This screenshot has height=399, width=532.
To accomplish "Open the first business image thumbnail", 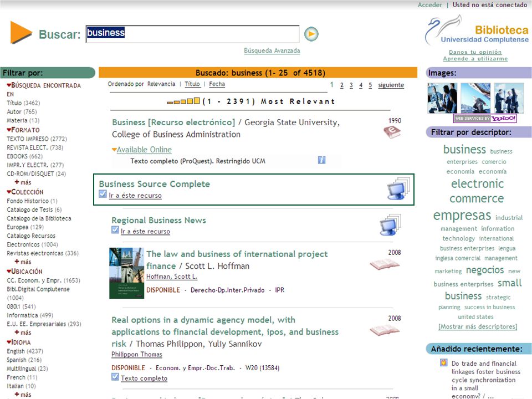I will pyautogui.click(x=442, y=98).
